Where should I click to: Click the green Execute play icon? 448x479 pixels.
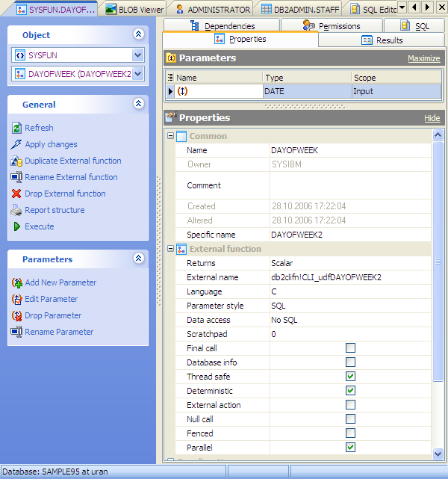pyautogui.click(x=16, y=226)
